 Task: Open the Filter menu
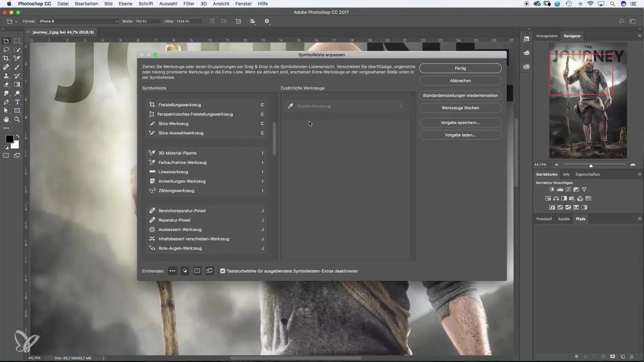(x=189, y=4)
